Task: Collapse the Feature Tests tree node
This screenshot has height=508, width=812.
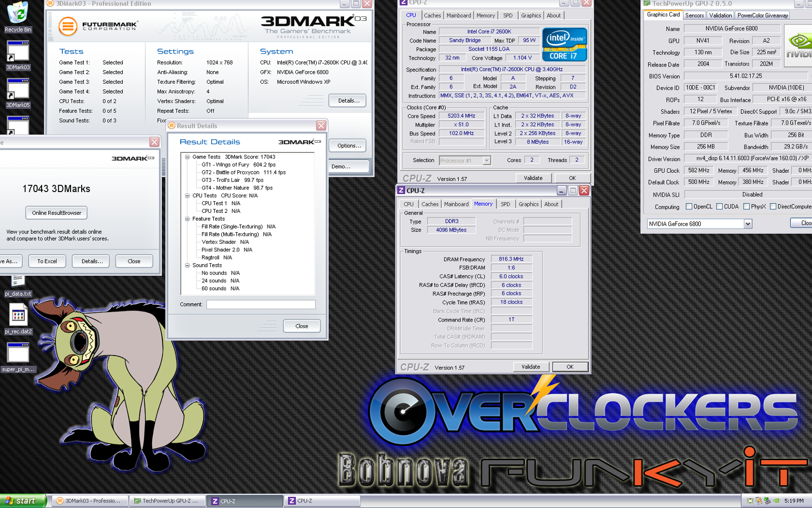Action: point(187,219)
